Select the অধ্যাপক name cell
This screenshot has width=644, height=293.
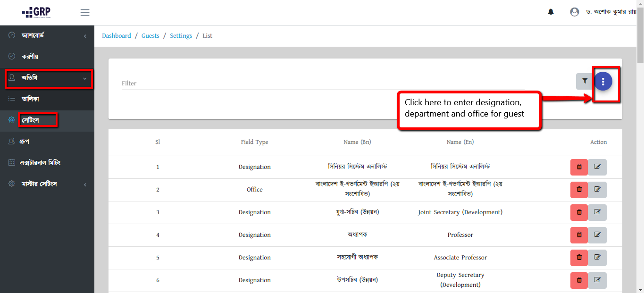[x=357, y=234]
